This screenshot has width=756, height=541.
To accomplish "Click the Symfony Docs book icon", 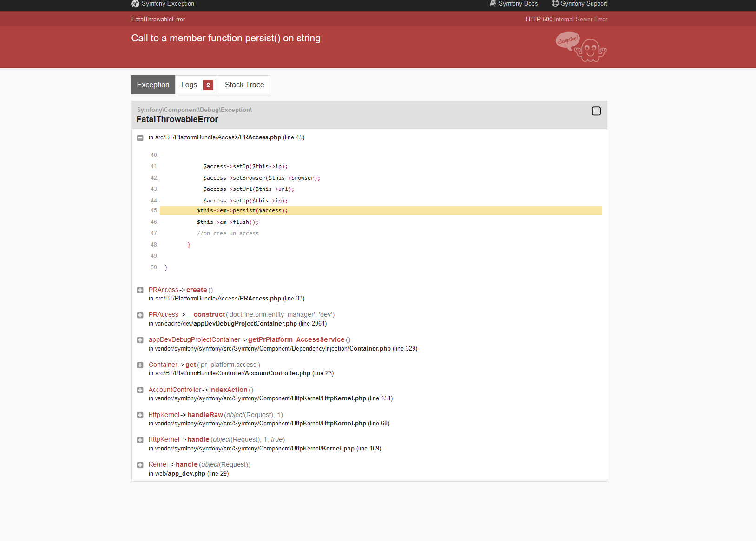I will click(493, 3).
